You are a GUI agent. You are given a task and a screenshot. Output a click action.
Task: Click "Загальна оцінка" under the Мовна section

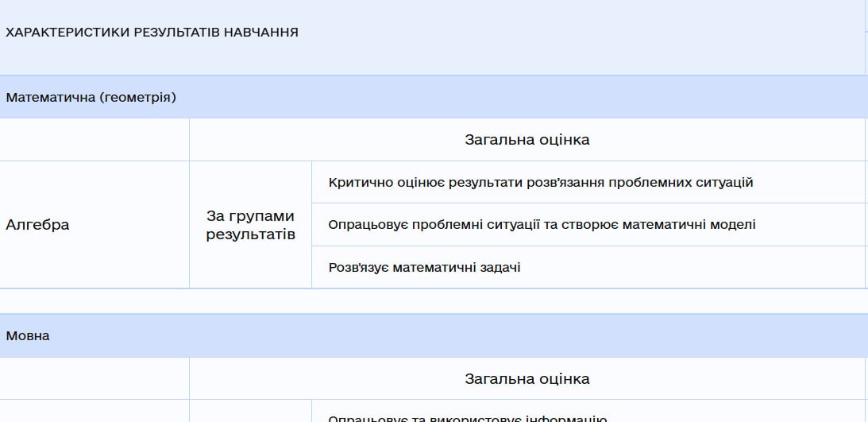click(527, 379)
